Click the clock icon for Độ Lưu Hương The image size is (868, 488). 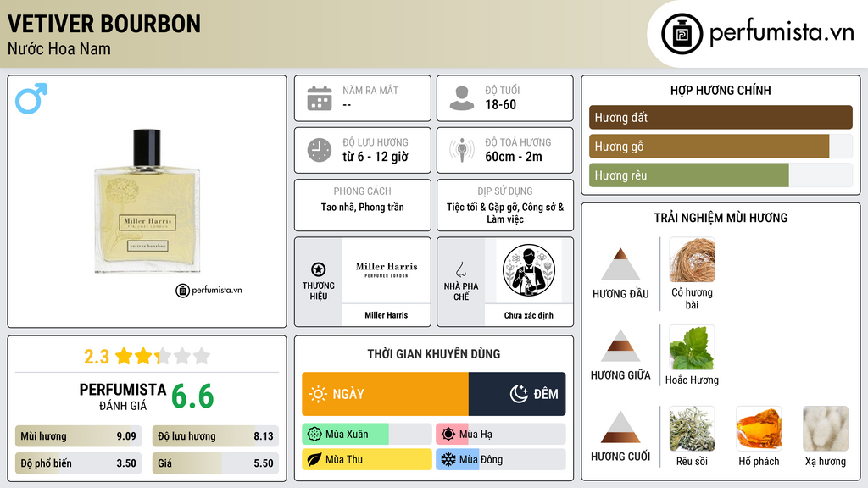[x=320, y=150]
